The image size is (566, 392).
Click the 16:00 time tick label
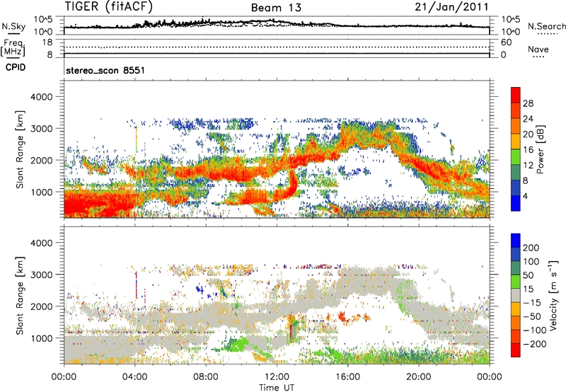tap(347, 377)
